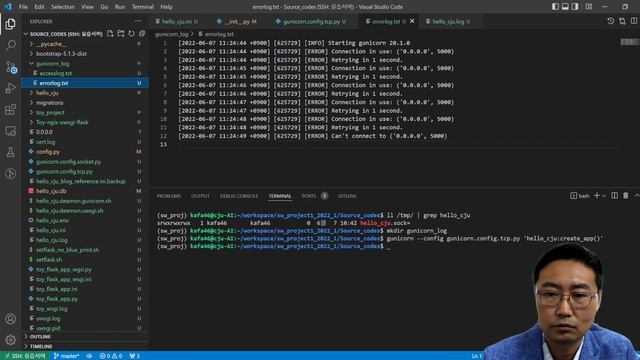Switch to the gunicorn.config.tcp.py tab
640x360 pixels.
(x=311, y=21)
